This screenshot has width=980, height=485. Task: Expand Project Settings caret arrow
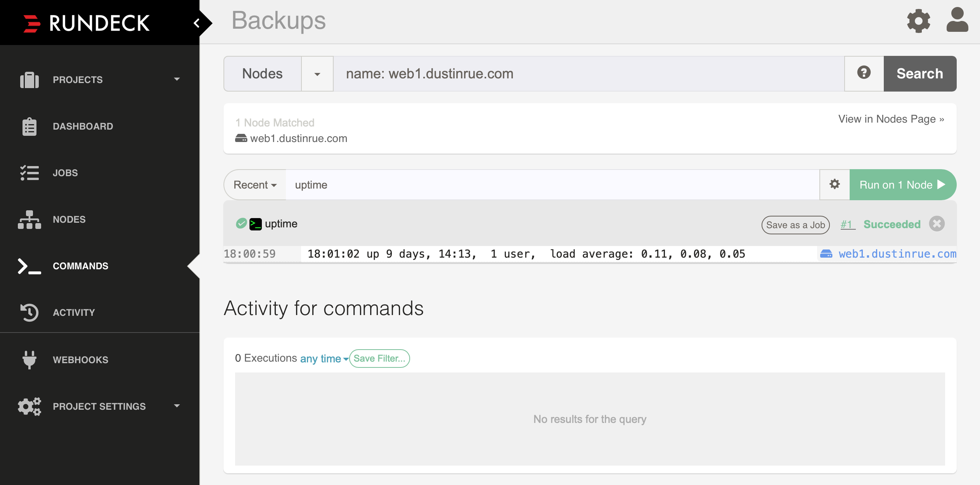(177, 406)
